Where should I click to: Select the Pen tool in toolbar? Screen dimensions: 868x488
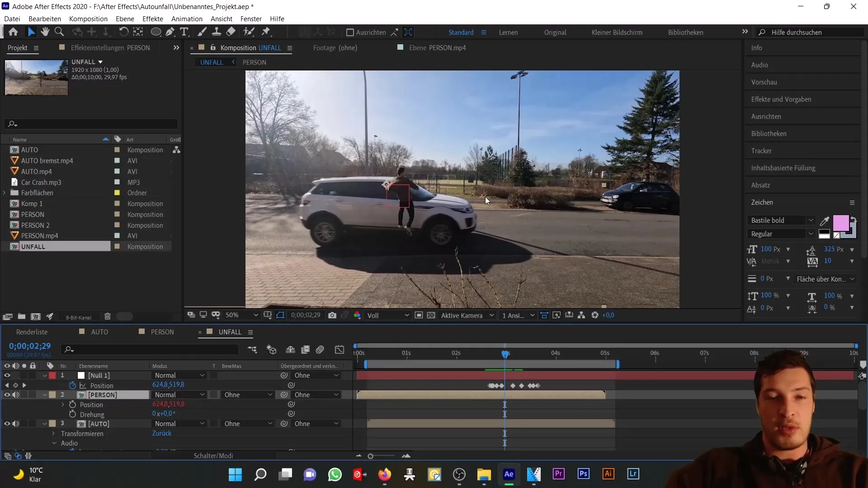click(170, 32)
